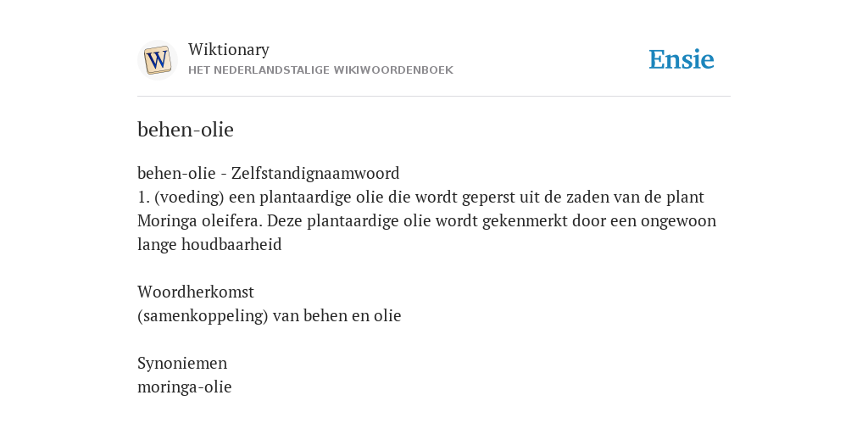
Task: Click the Woordherkomst section label
Action: click(x=196, y=292)
